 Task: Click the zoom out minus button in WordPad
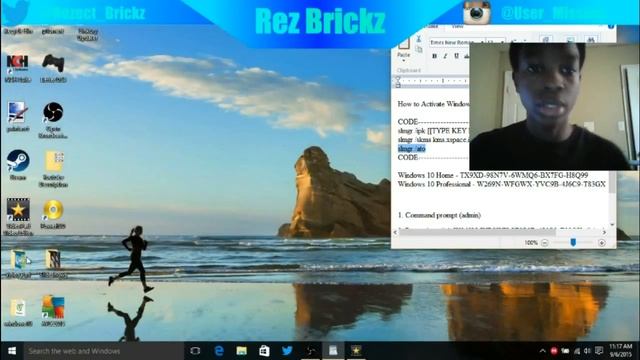click(x=545, y=243)
